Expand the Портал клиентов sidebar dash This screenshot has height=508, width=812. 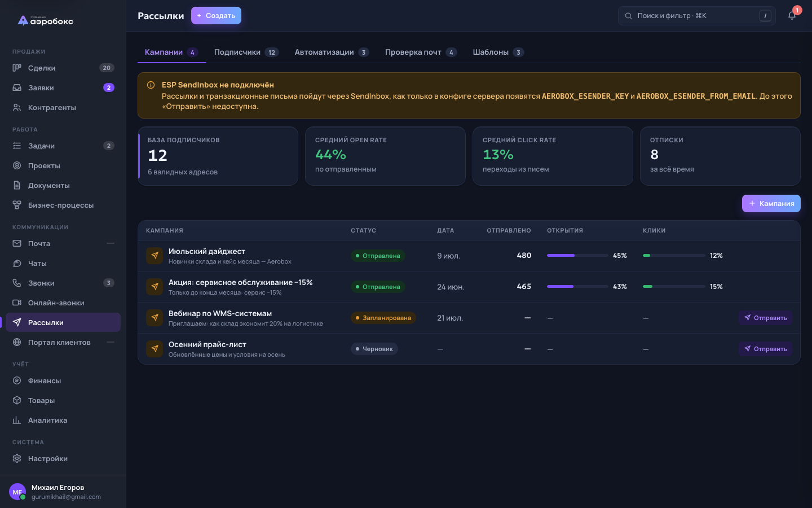(111, 342)
